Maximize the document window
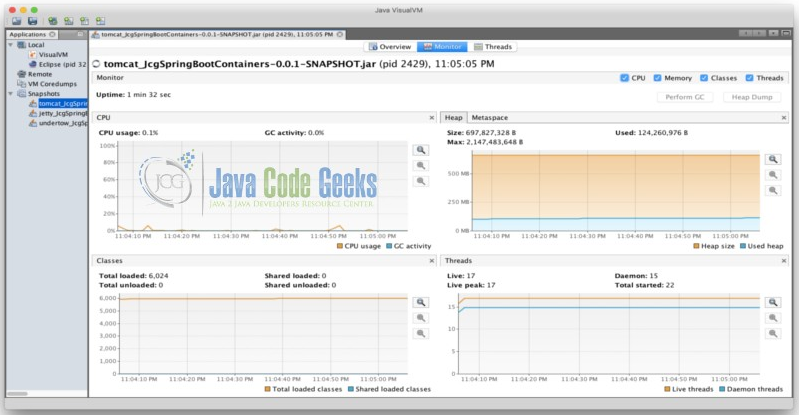Viewport: 799px width, 415px height. tap(784, 33)
